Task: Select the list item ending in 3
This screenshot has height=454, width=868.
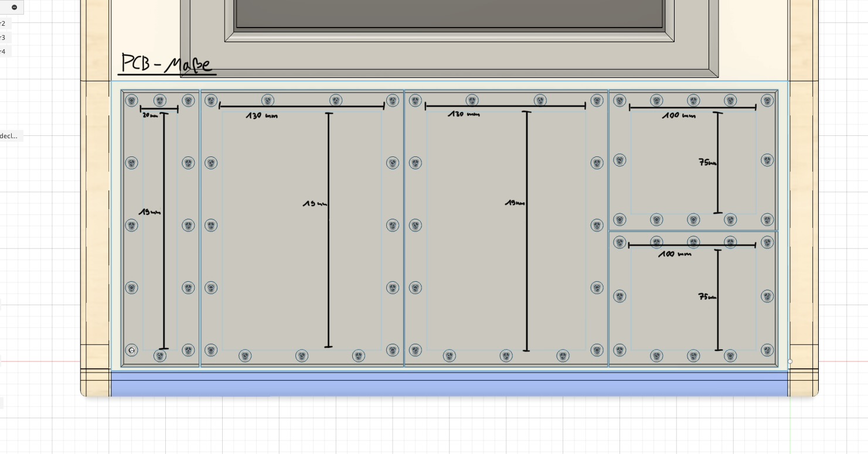Action: [x=3, y=37]
